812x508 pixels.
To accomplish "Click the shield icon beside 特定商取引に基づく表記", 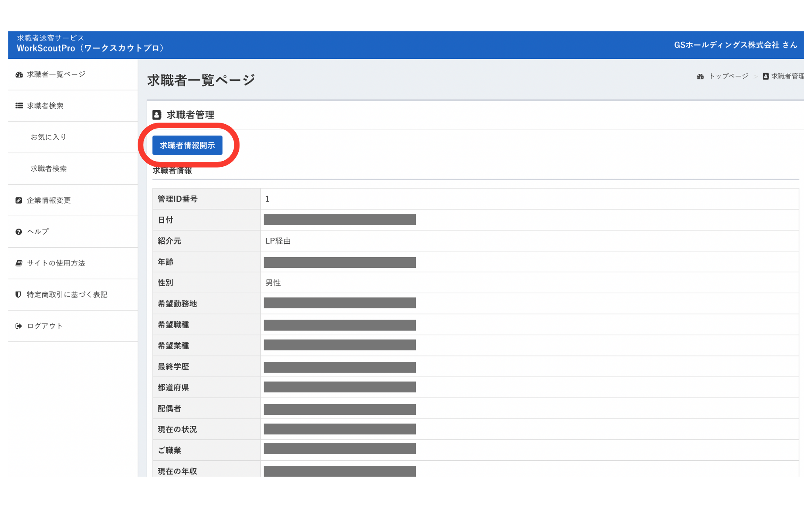I will [18, 294].
